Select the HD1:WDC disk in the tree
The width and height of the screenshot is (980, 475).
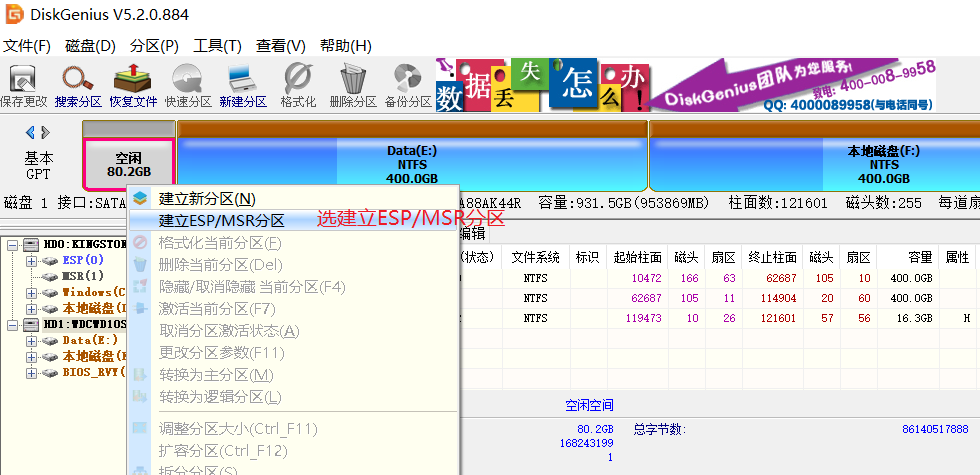[x=85, y=324]
